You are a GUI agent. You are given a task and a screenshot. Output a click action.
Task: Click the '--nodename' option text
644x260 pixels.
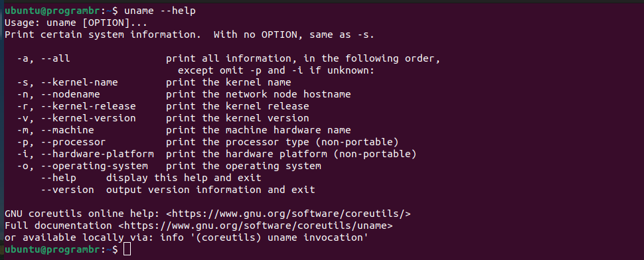tap(70, 94)
